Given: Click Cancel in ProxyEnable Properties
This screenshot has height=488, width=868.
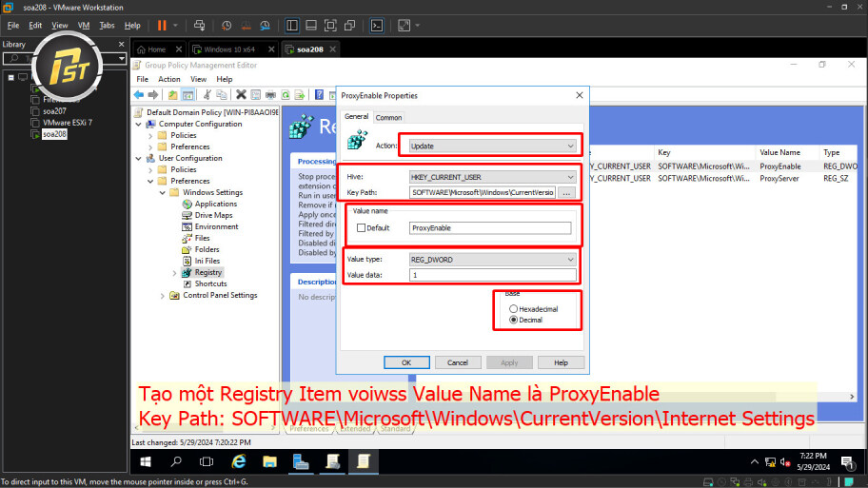Looking at the screenshot, I should 458,362.
